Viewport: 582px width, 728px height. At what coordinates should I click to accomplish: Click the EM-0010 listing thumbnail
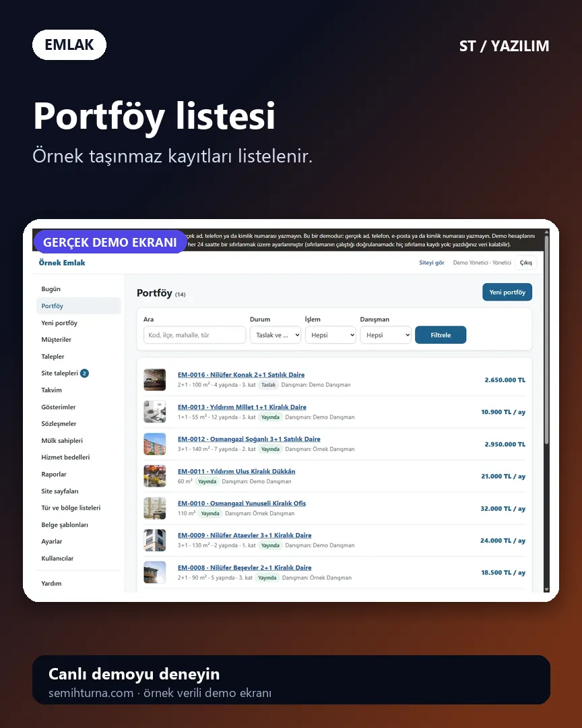[x=154, y=508]
